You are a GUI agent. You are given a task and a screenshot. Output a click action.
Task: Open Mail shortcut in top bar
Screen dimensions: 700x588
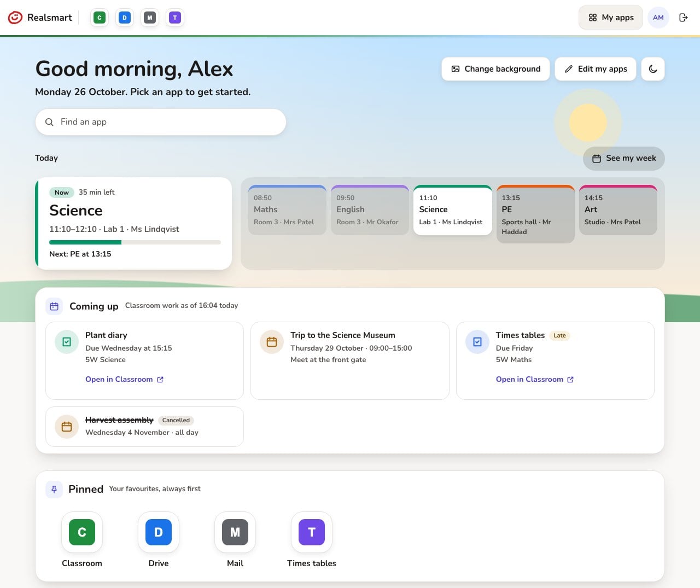coord(150,18)
